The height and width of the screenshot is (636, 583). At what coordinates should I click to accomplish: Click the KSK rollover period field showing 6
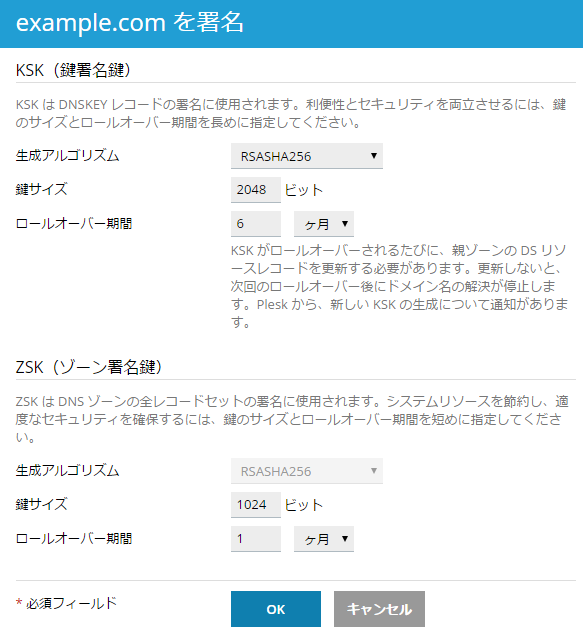click(256, 223)
